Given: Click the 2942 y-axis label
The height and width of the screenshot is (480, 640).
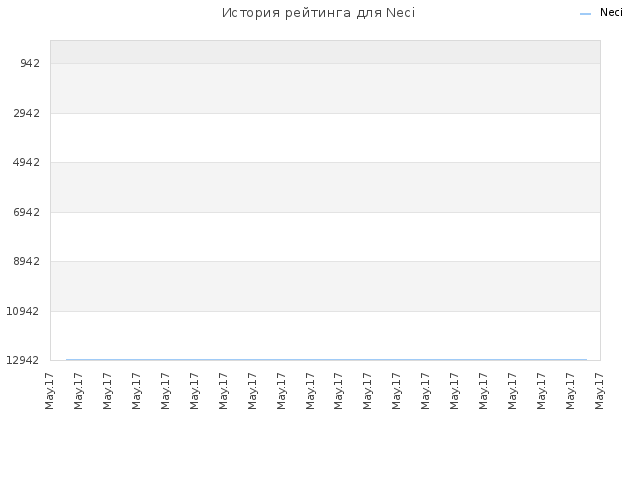Looking at the screenshot, I should point(27,113).
